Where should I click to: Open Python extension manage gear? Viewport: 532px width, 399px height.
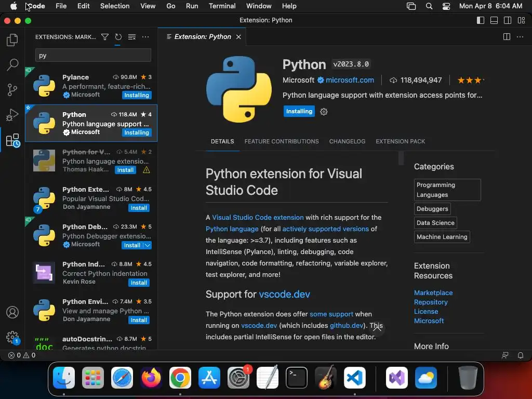pos(324,112)
